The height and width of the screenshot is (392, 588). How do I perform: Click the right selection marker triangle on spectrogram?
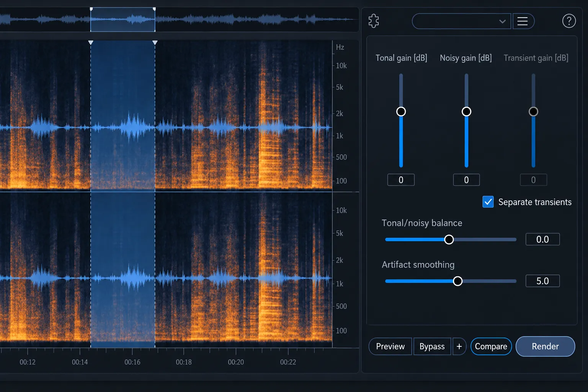click(x=155, y=42)
